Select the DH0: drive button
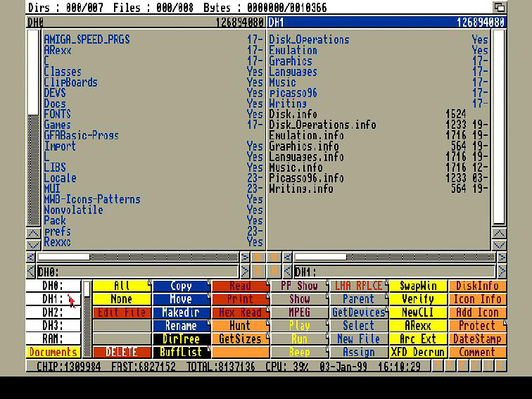The height and width of the screenshot is (399, 532). pyautogui.click(x=53, y=286)
